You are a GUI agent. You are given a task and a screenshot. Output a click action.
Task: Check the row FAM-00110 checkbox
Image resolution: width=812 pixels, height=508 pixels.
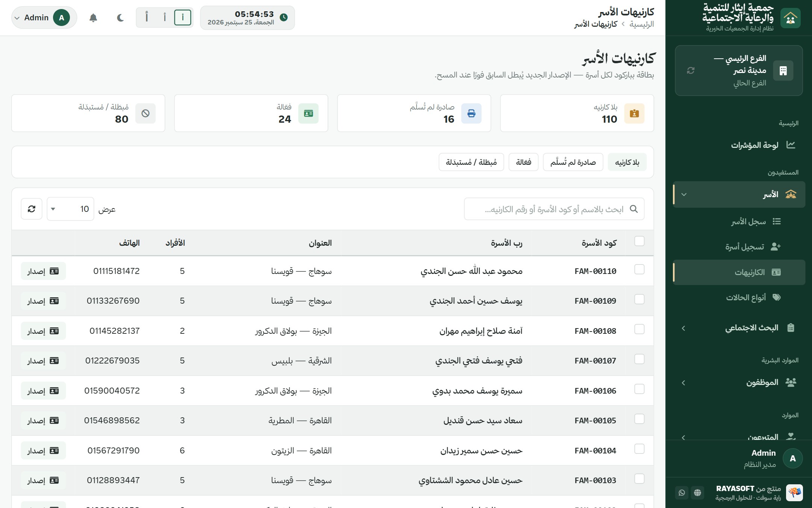click(x=639, y=269)
